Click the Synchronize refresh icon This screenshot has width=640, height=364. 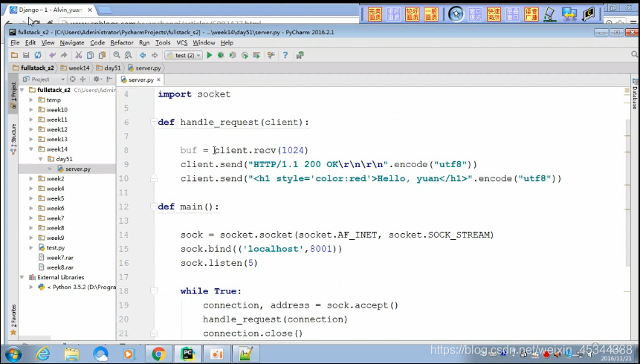pyautogui.click(x=38, y=55)
